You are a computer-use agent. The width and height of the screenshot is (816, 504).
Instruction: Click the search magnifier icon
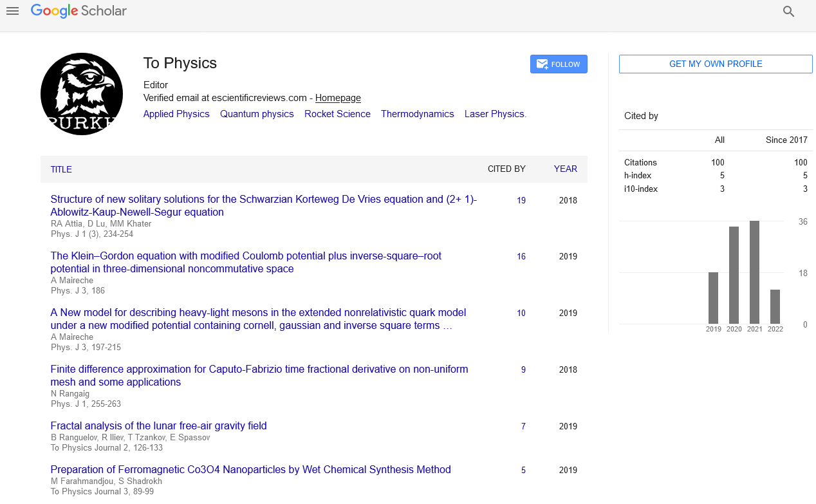coord(788,12)
